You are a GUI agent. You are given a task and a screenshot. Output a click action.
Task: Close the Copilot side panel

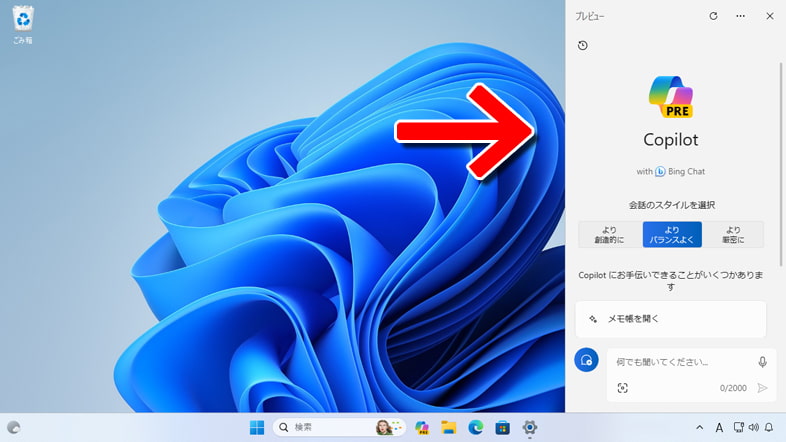click(x=769, y=16)
